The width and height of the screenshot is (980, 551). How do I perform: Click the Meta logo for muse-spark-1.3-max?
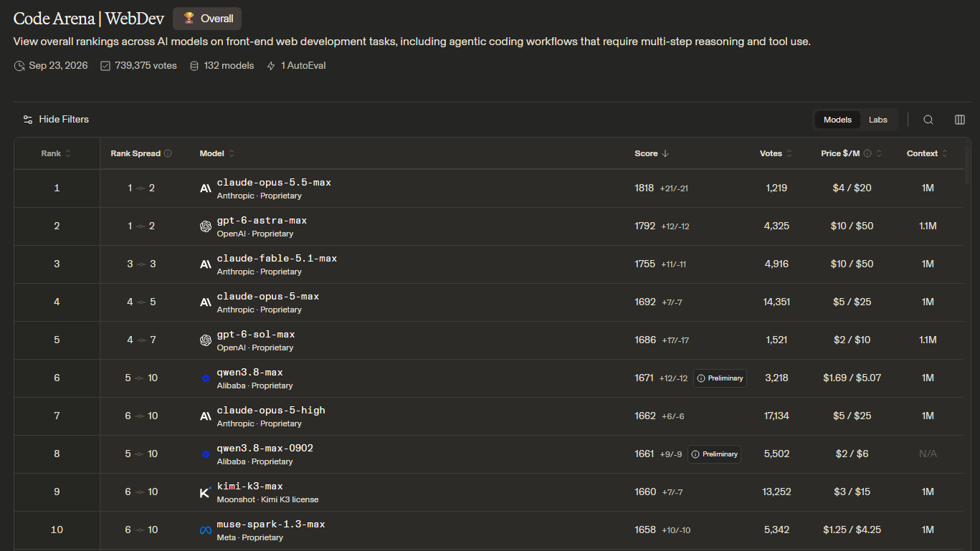pos(206,530)
